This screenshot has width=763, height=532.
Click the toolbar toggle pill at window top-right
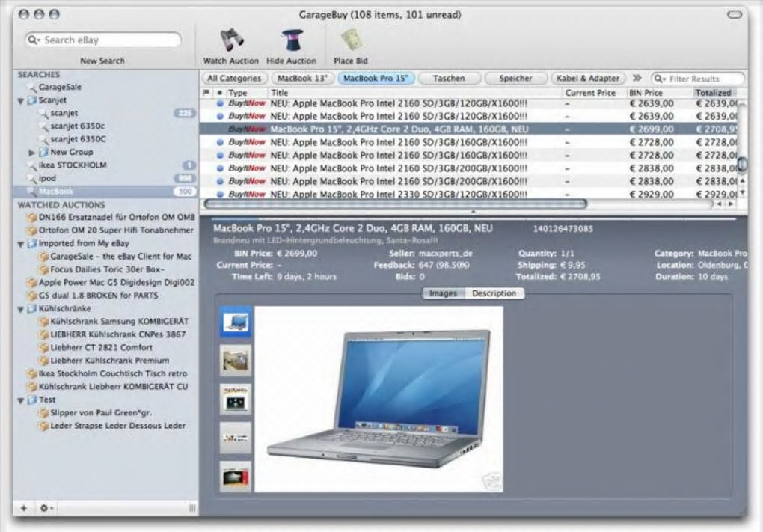click(x=735, y=15)
